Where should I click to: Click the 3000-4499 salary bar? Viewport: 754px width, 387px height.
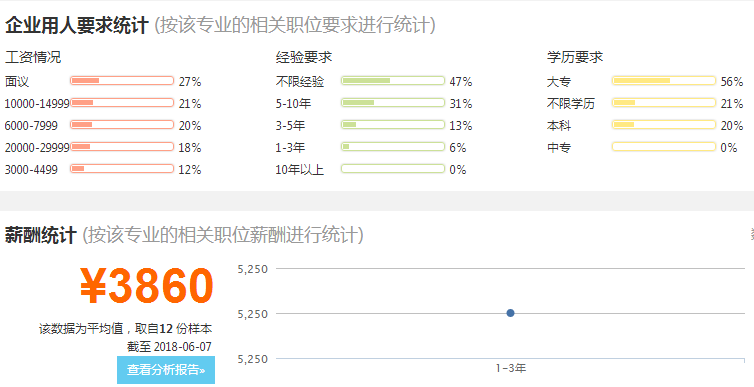[x=122, y=169]
